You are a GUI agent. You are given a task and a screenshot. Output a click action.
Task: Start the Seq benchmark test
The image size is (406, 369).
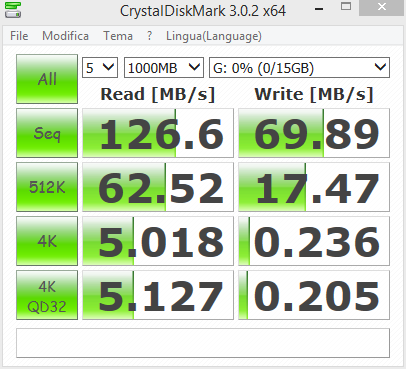click(x=47, y=133)
